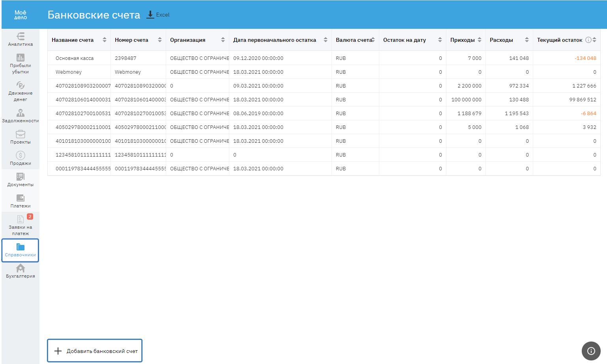
Task: Click the Excel download icon
Action: (x=150, y=15)
